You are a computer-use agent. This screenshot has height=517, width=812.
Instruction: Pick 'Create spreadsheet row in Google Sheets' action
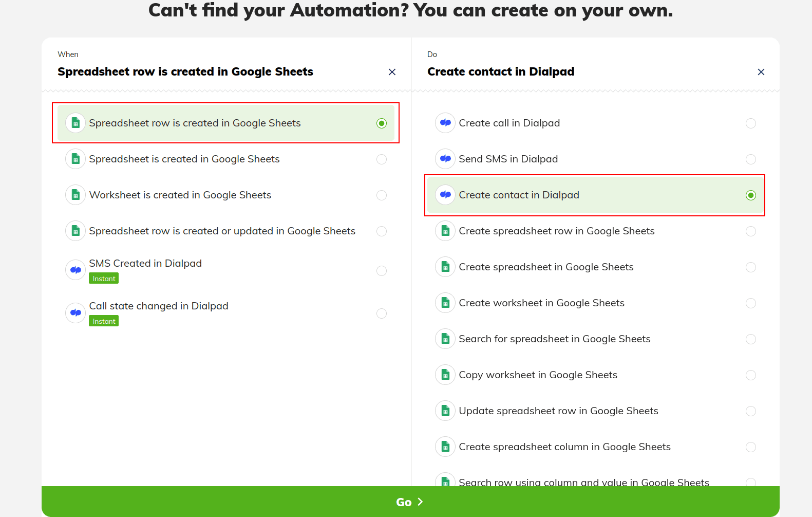point(556,231)
